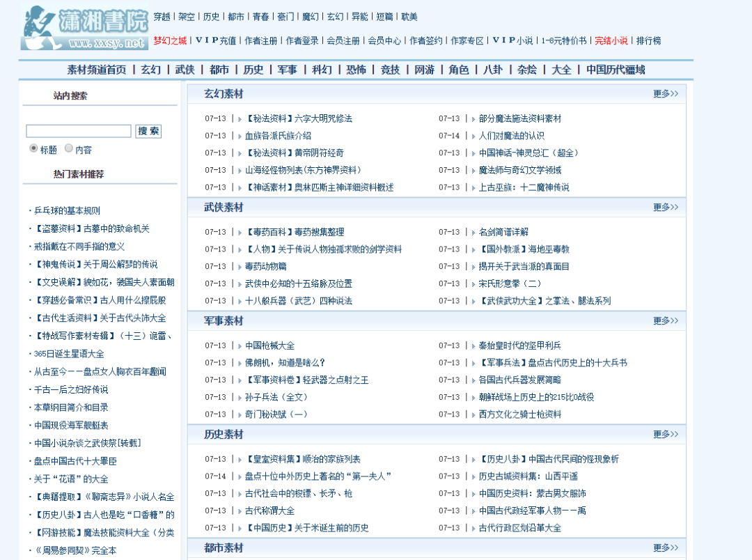This screenshot has height=560, width=752.
Task: Click arrow bullet before 人们对魔法的认识
Action: tap(473, 136)
